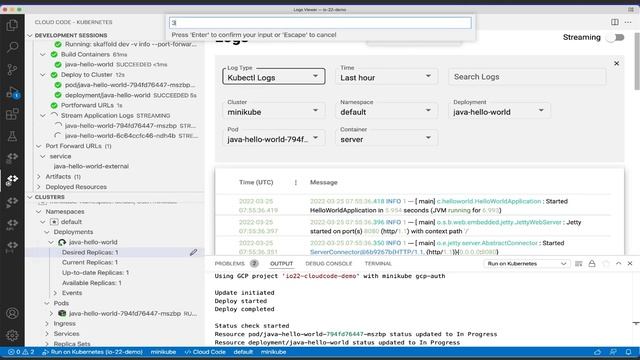
Task: Collapse the Development Sessions section
Action: click(x=30, y=36)
